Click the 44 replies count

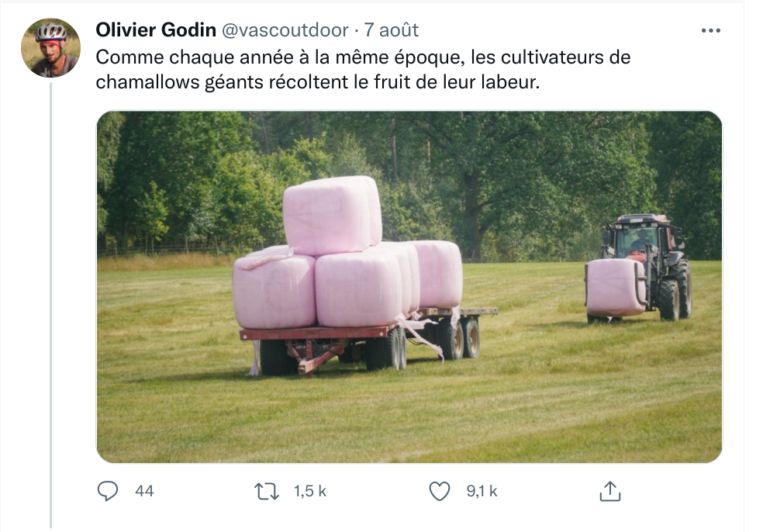point(144,491)
